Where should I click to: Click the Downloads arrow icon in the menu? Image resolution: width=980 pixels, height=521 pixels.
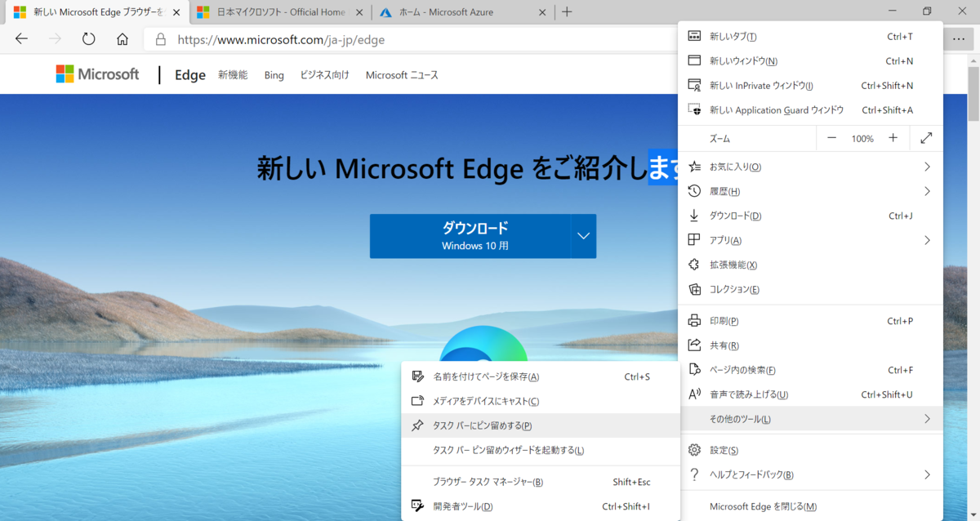pyautogui.click(x=695, y=216)
